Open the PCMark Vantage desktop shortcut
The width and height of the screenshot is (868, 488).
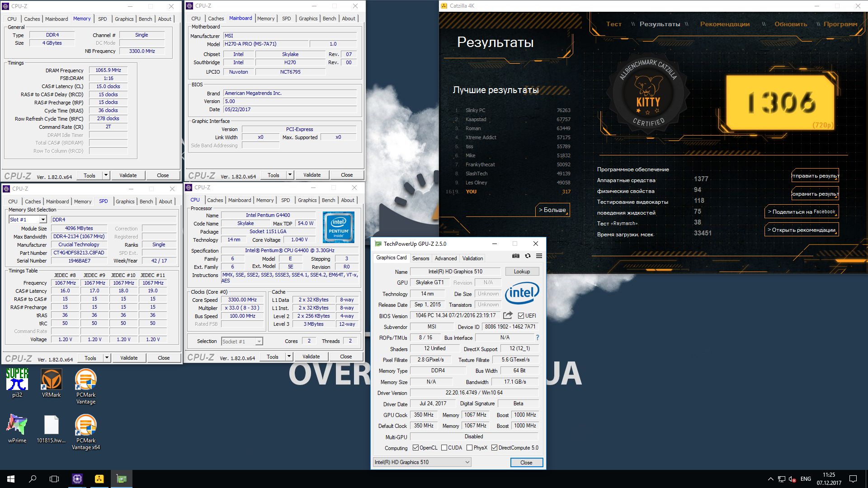pyautogui.click(x=86, y=386)
